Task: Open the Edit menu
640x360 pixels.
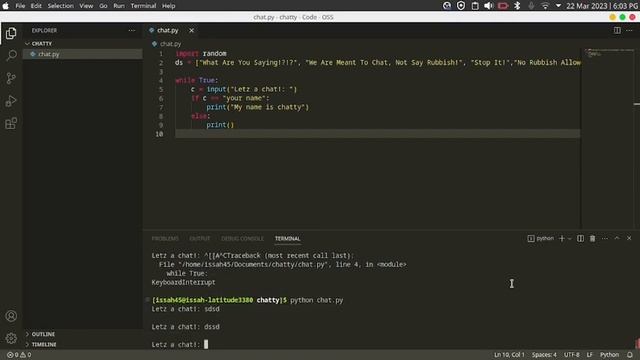Action: (36, 6)
